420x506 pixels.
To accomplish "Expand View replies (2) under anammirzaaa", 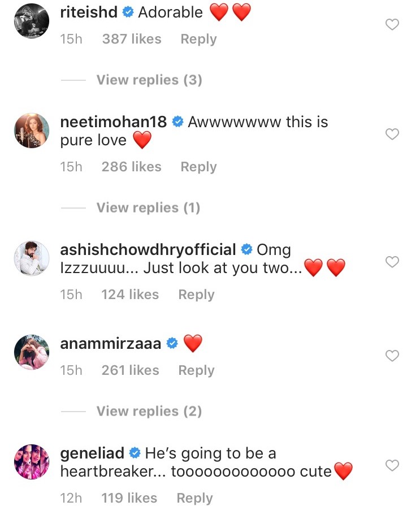I will coord(149,411).
